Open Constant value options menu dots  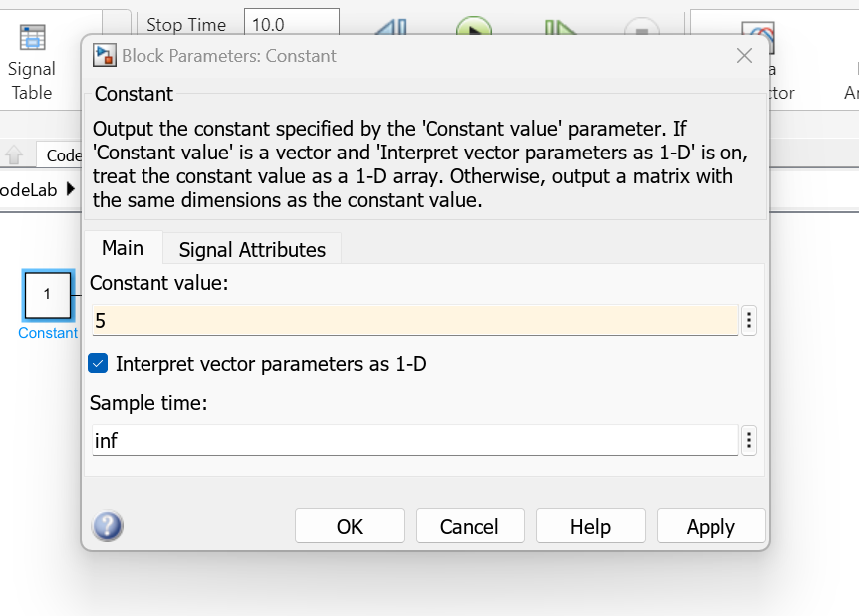(x=750, y=320)
